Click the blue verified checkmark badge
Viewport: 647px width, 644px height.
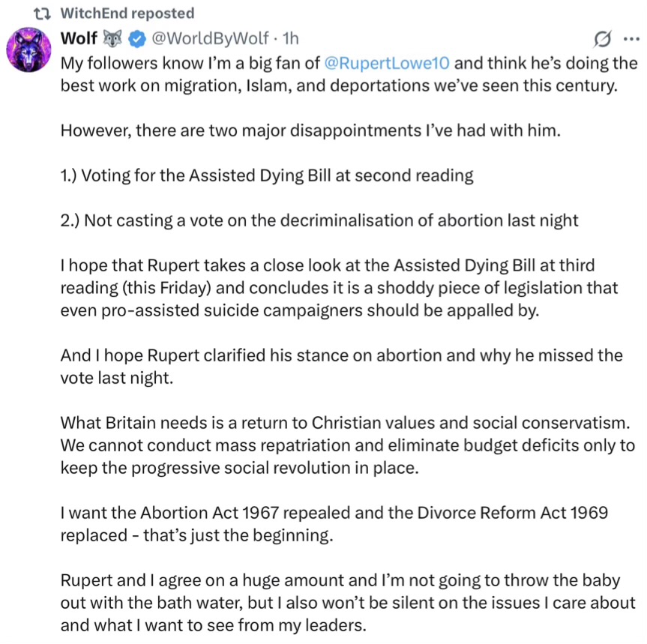(137, 39)
